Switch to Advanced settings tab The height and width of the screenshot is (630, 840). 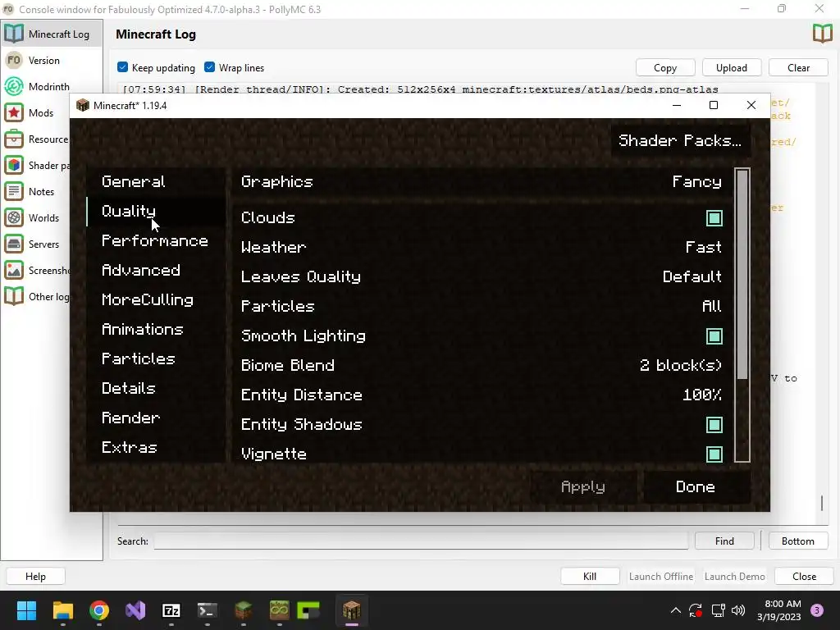156,270
